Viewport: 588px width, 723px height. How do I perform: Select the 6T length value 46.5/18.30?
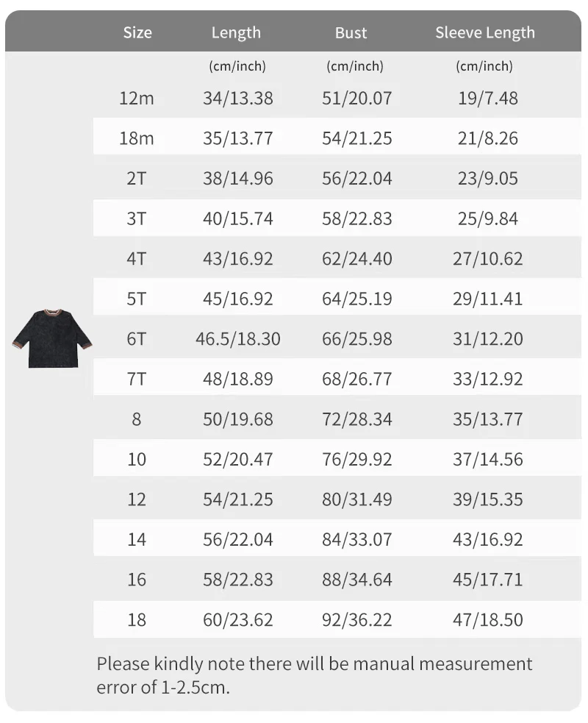pos(238,338)
